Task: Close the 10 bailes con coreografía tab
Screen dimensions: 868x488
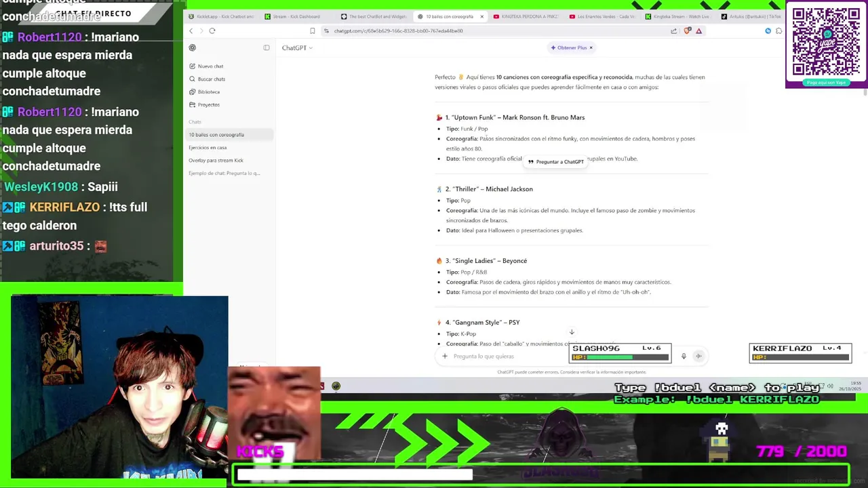Action: tap(482, 16)
